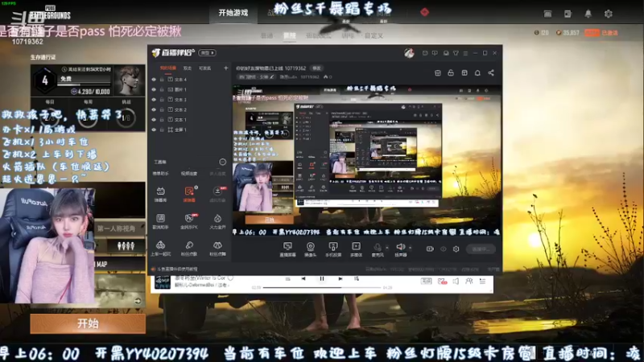Screen dimensions: 644x362
Task: Lock the 全屏 1 source layer
Action: 162,130
